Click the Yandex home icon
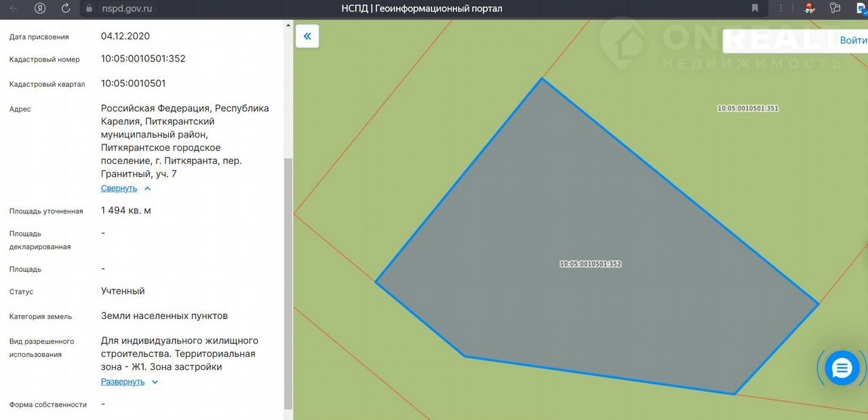The image size is (868, 420). (x=40, y=9)
